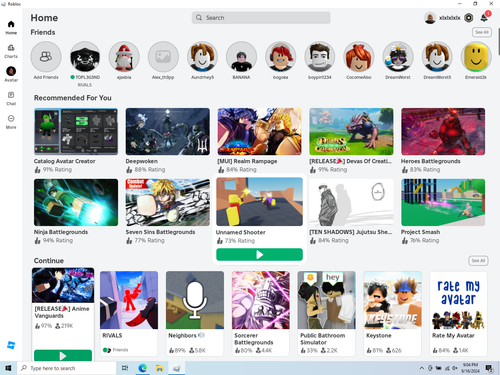Open friend bogoka's avatar
This screenshot has height=375, width=500.
click(x=281, y=57)
